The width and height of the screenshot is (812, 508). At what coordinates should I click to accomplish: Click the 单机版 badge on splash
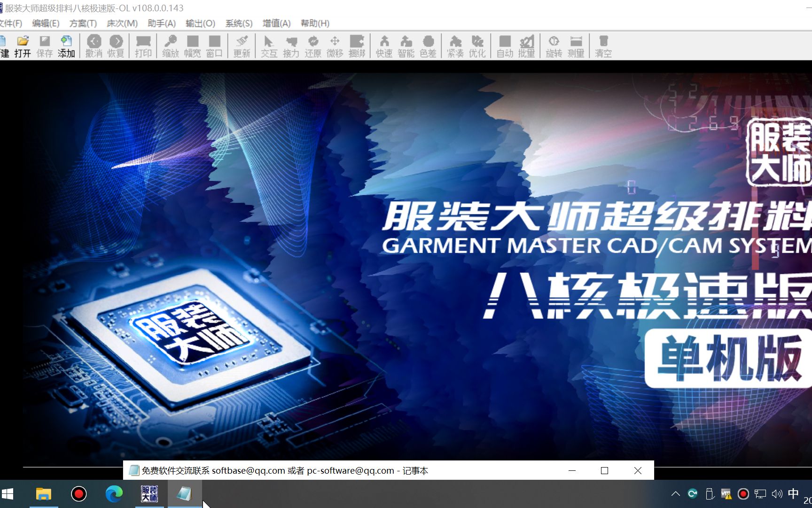click(x=728, y=358)
